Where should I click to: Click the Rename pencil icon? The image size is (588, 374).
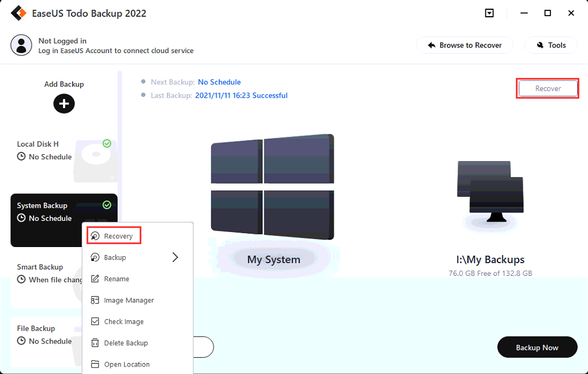coord(95,279)
